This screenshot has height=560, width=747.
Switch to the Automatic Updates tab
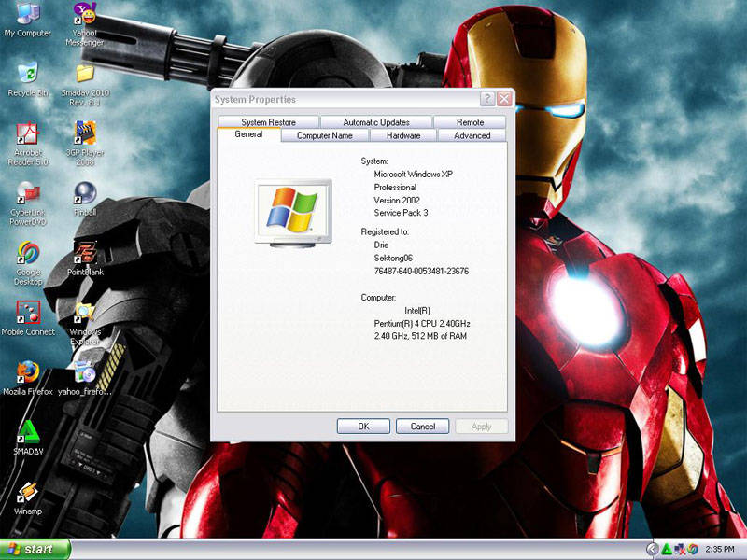(376, 122)
